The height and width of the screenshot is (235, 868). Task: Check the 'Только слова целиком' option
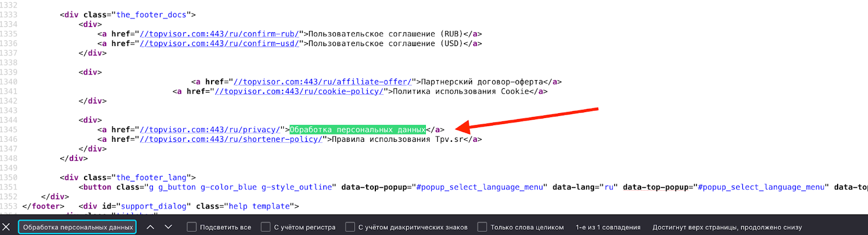point(482,227)
